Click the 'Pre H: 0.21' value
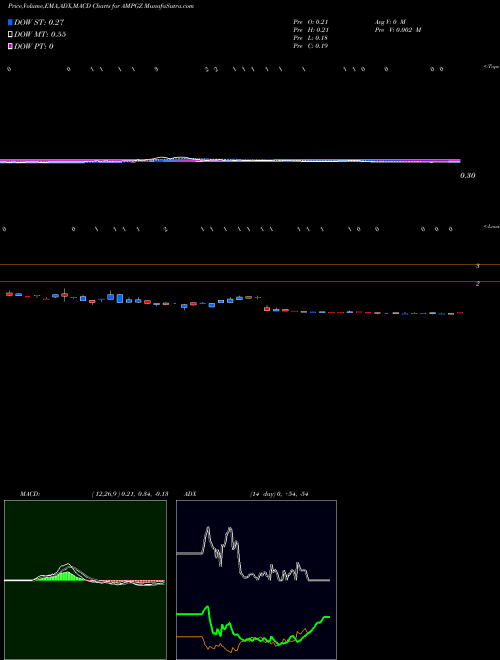This screenshot has width=500, height=660. coord(311,30)
